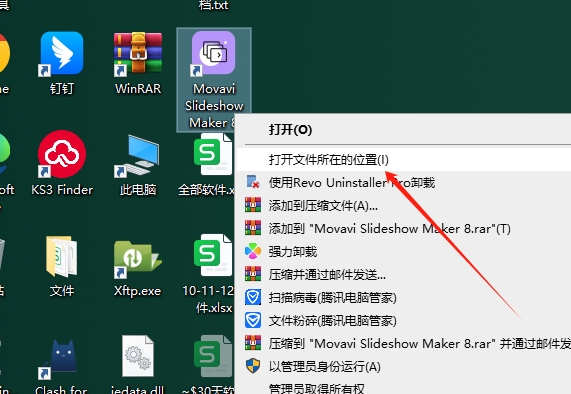Select the 全部软件 spreadsheet file icon
Image resolution: width=571 pixels, height=394 pixels.
pyautogui.click(x=213, y=154)
